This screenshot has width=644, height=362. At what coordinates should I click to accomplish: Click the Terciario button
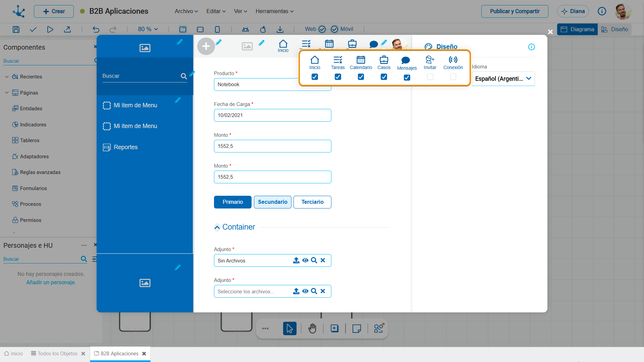[312, 202]
